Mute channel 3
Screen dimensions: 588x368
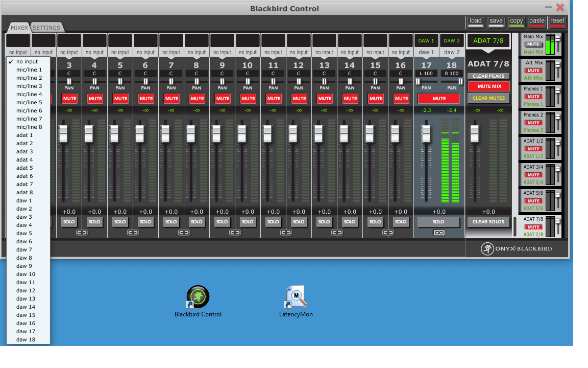tap(69, 98)
